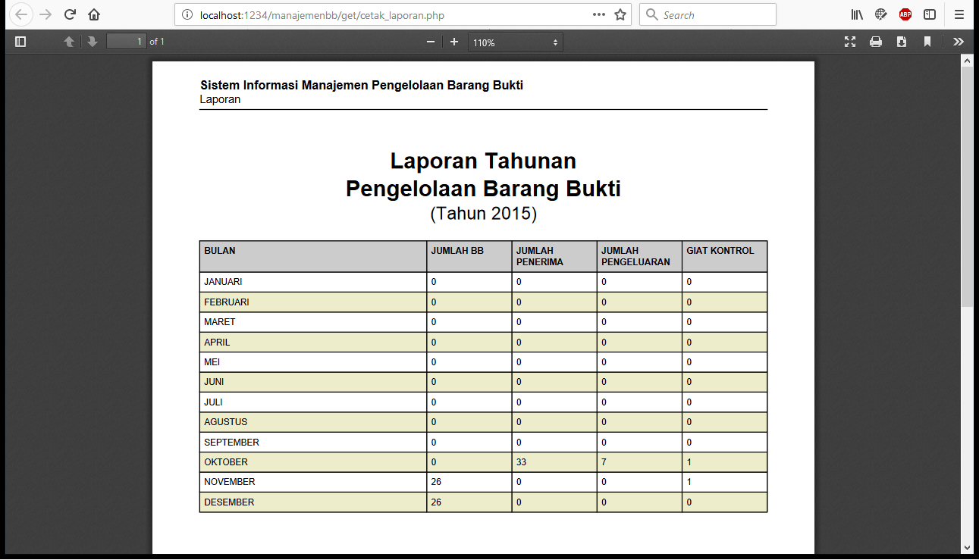The width and height of the screenshot is (979, 560).
Task: Zoom out the PDF document
Action: [431, 42]
